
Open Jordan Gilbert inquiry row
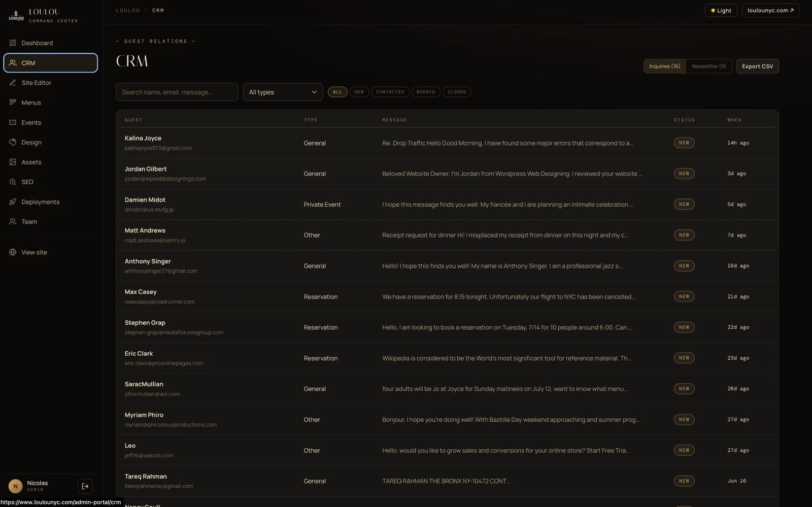447,174
